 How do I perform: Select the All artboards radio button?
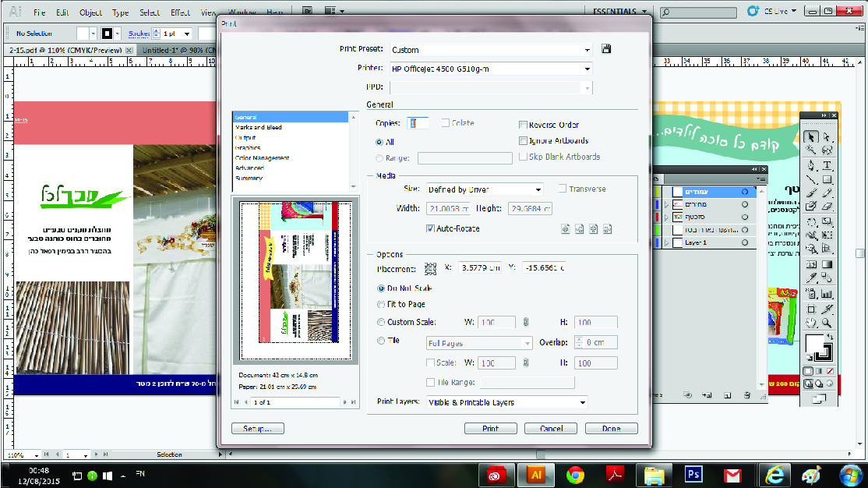[379, 143]
